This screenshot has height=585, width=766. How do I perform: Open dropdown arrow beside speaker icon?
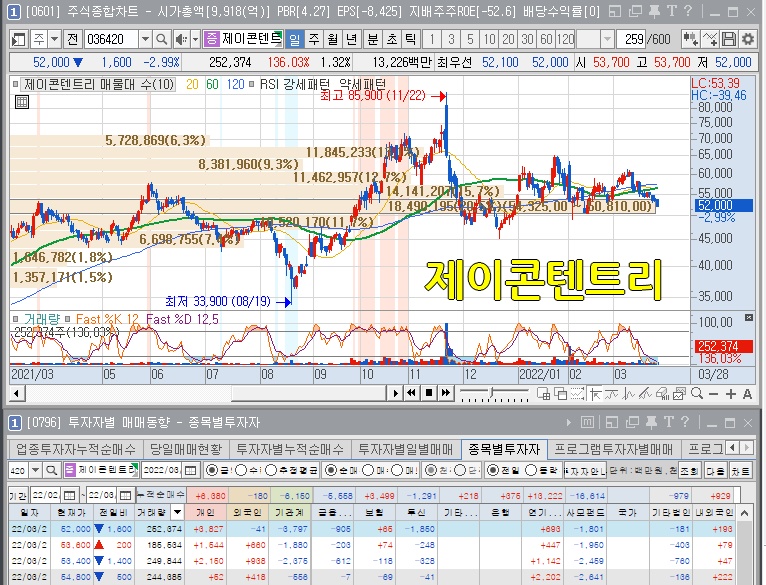point(195,39)
